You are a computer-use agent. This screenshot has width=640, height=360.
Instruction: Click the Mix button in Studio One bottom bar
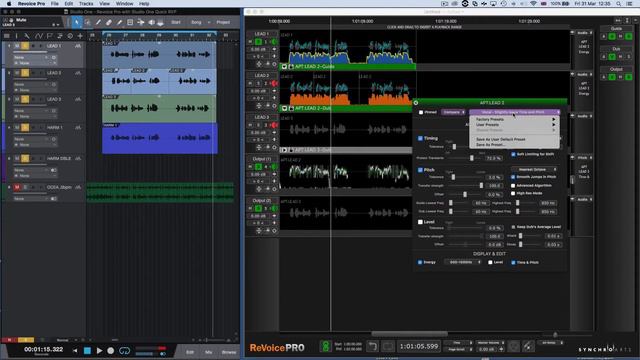pos(209,352)
